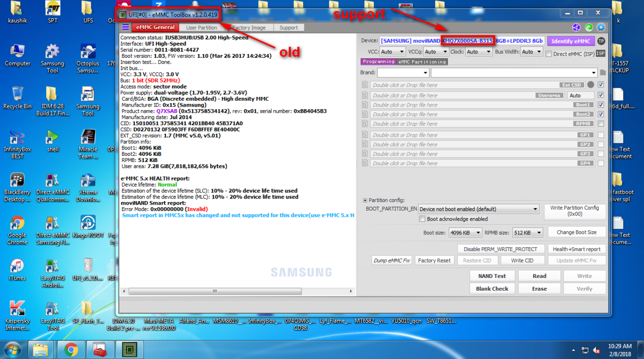
Task: Switch to the Factory Image tab
Action: [x=249, y=28]
